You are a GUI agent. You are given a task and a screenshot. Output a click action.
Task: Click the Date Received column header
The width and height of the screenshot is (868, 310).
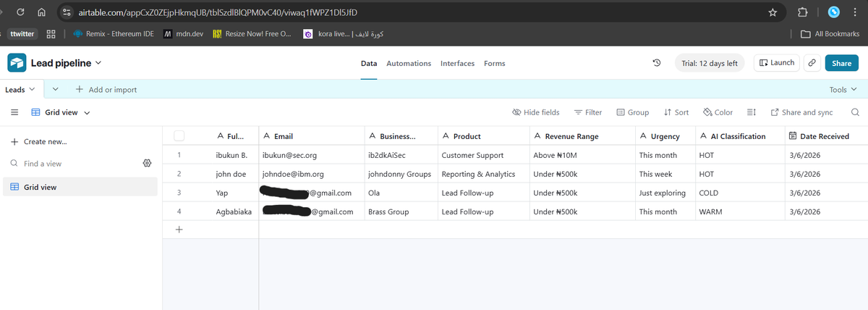click(826, 135)
